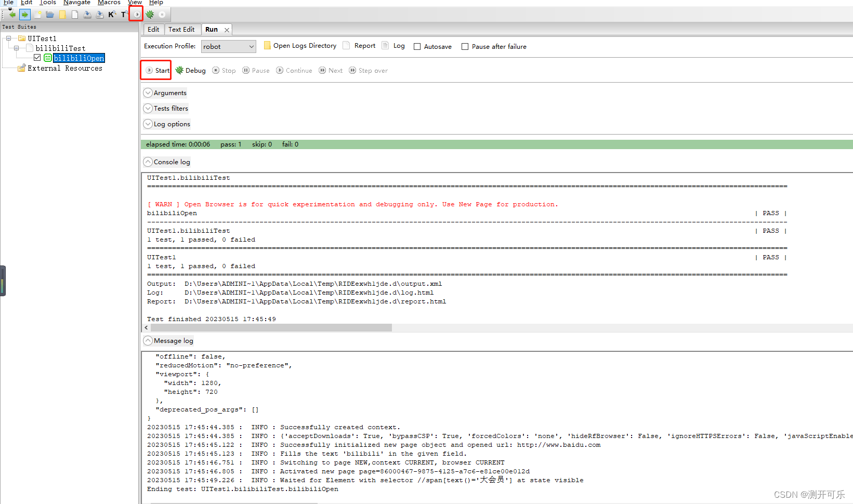Image resolution: width=853 pixels, height=504 pixels.
Task: Click the Open Logs Directory folder icon
Action: pyautogui.click(x=267, y=46)
